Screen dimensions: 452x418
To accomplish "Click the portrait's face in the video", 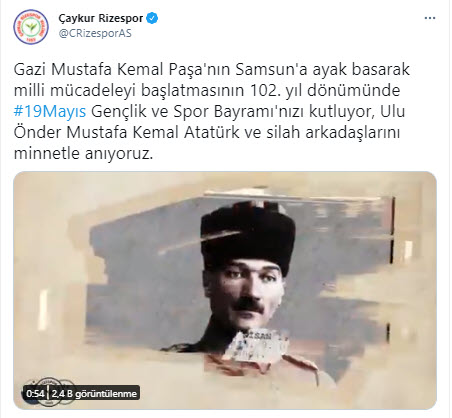I will tap(246, 294).
